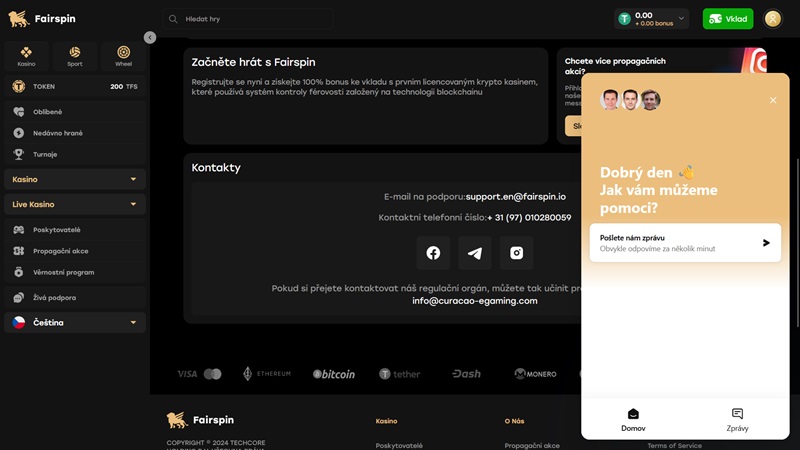Screen dimensions: 800x450
Task: Click the footer O Nás column heading
Action: [x=514, y=421]
